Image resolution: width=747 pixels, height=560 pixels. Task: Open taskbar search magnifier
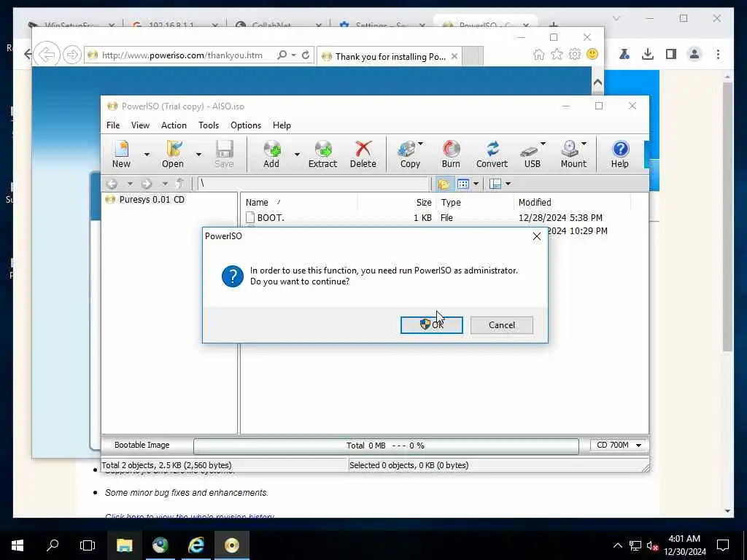click(53, 545)
